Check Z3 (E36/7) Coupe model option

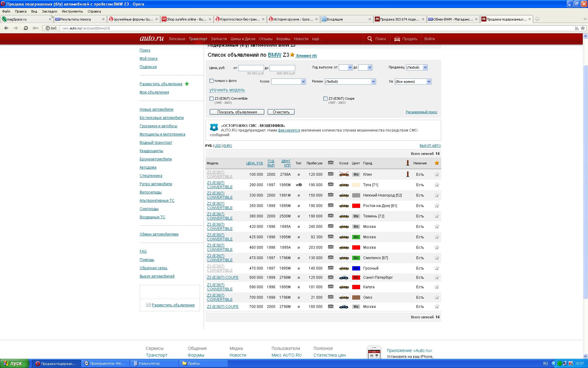(325, 99)
